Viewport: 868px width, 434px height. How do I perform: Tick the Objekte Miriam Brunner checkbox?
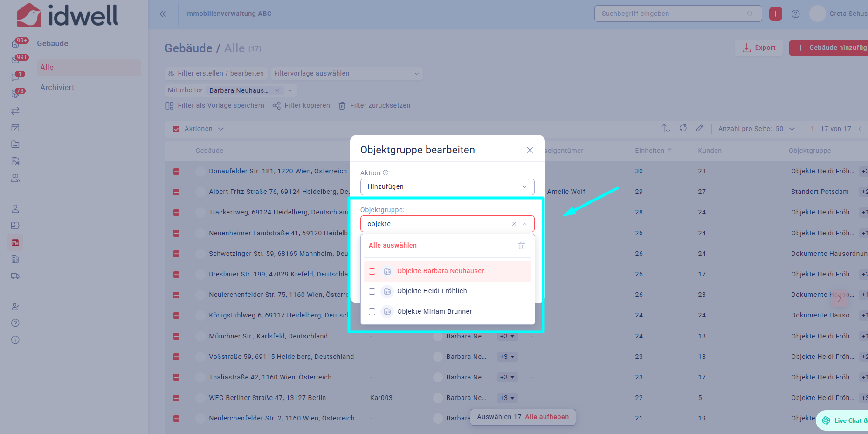(372, 312)
